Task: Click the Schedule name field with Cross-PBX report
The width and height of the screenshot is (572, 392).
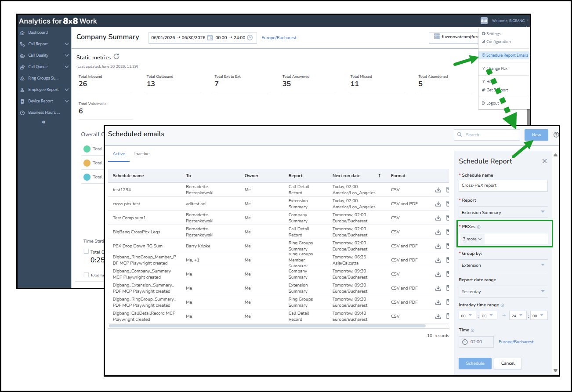Action: click(x=503, y=185)
